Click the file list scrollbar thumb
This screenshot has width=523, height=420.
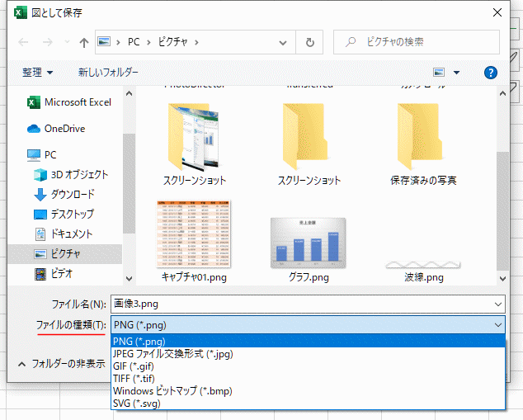(x=502, y=211)
